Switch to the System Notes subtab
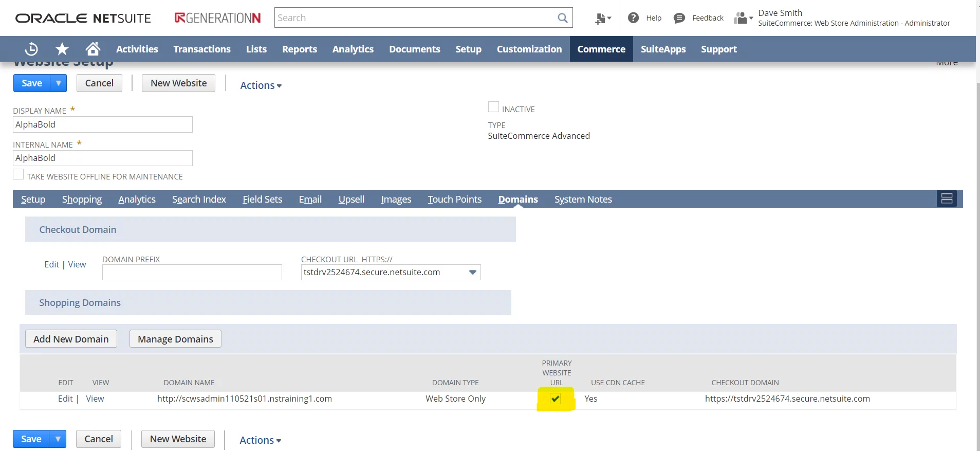 [583, 199]
